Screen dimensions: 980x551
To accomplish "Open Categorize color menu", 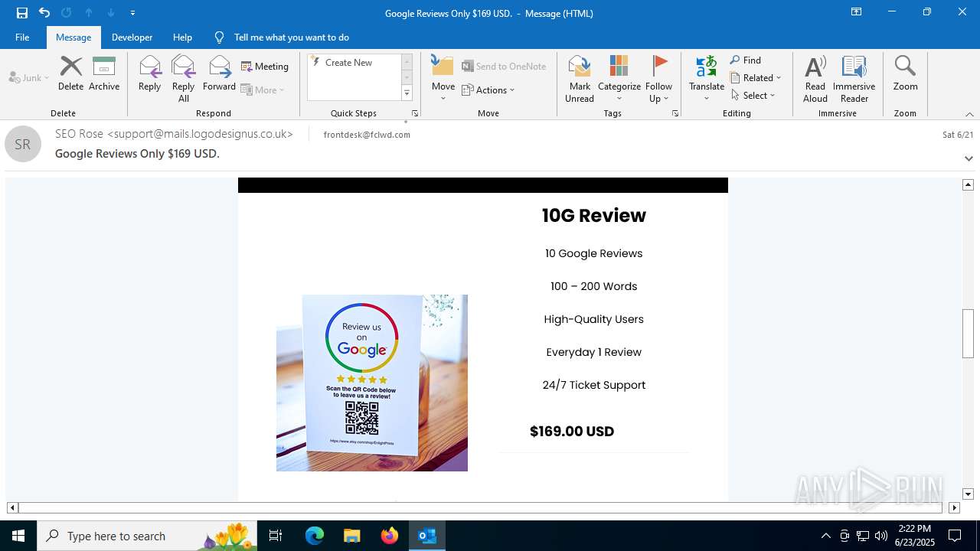I will pyautogui.click(x=619, y=79).
